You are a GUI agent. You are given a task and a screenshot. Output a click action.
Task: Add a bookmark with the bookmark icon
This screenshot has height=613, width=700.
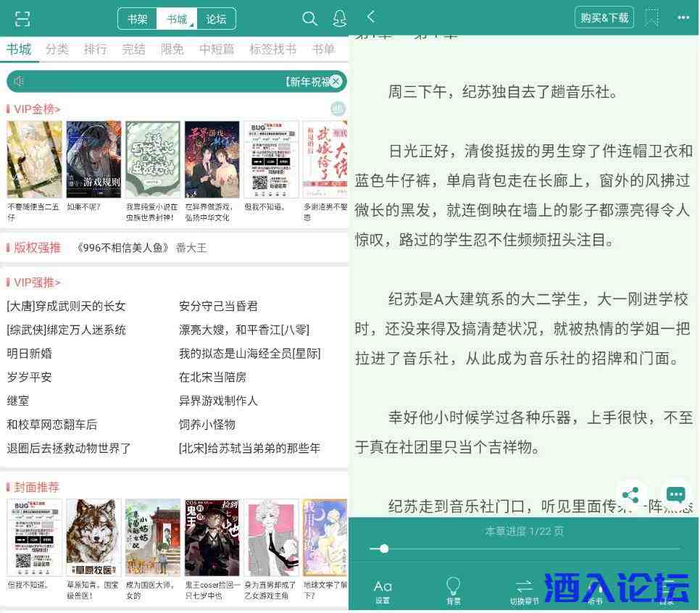point(651,17)
